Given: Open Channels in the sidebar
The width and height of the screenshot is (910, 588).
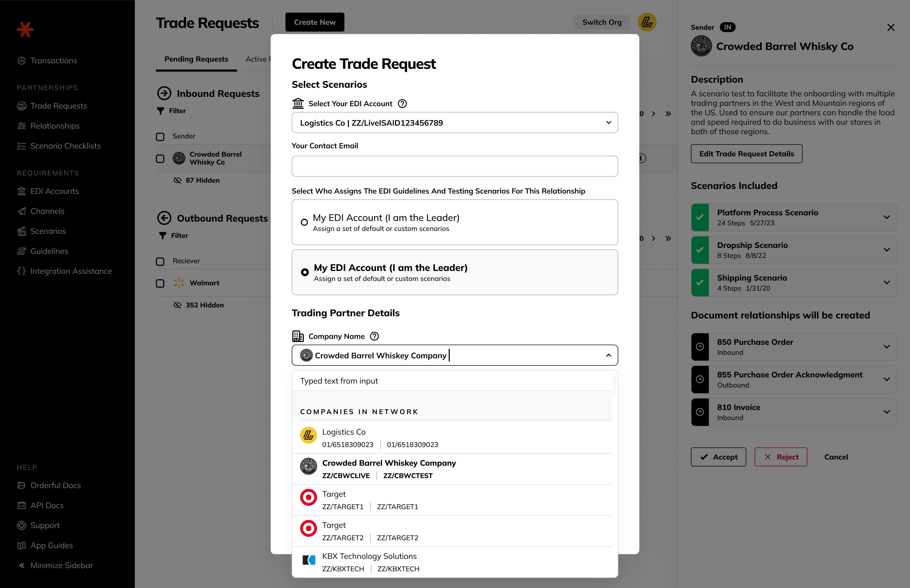Looking at the screenshot, I should coord(41,211).
